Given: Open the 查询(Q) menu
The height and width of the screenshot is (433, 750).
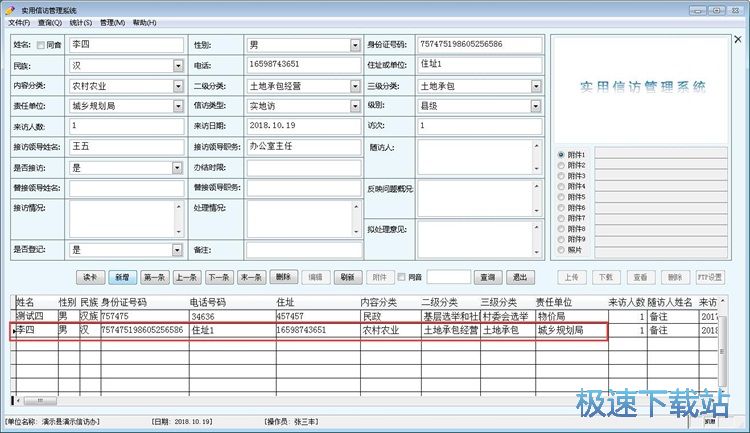Looking at the screenshot, I should click(x=50, y=22).
